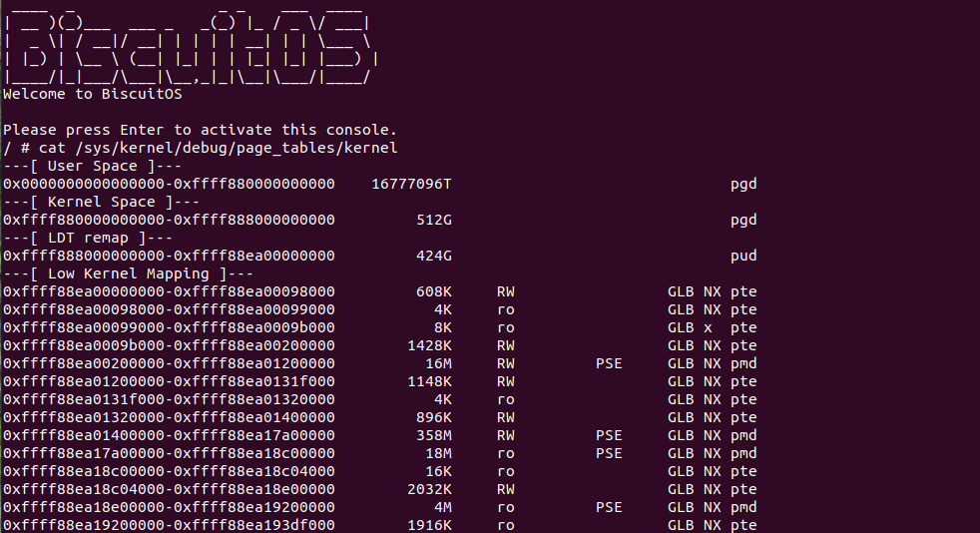Click the BiscuitOS ASCII art logo
The width and height of the screenshot is (980, 533).
coord(188,45)
